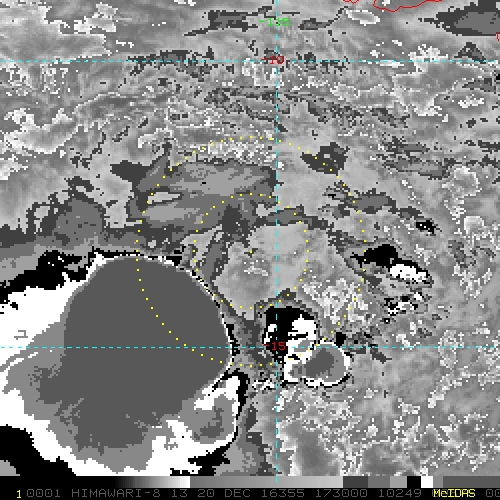Viewport: 500px width, 500px height.
Task: Select the white swatch in grayscale bar
Action: pyautogui.click(x=427, y=482)
